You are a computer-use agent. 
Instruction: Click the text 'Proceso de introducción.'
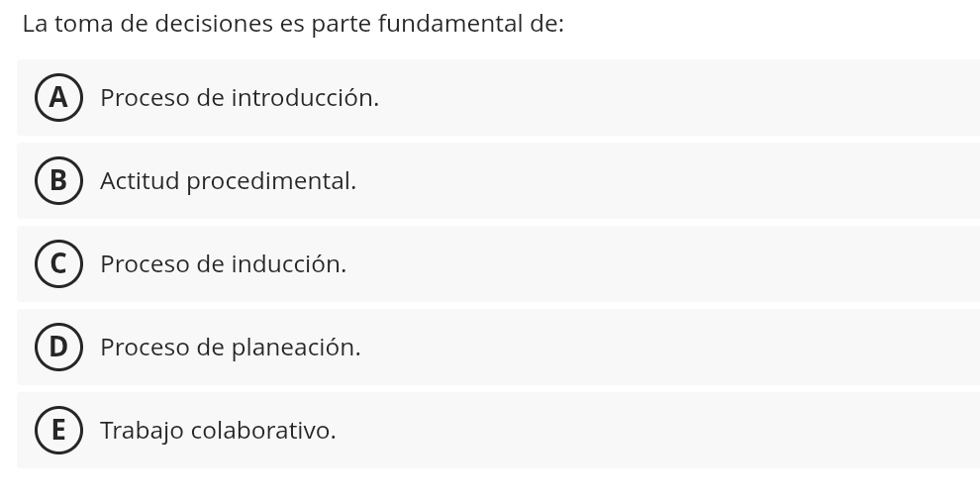tap(240, 98)
